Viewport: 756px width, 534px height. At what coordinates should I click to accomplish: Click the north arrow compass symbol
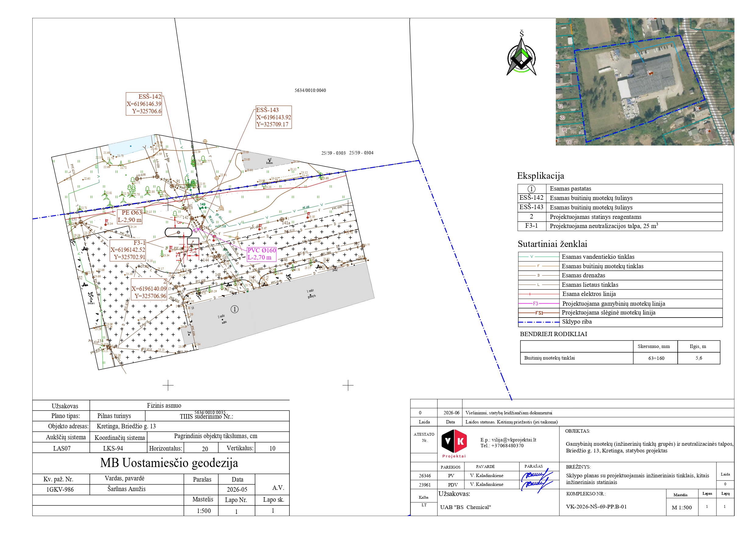[x=521, y=53]
